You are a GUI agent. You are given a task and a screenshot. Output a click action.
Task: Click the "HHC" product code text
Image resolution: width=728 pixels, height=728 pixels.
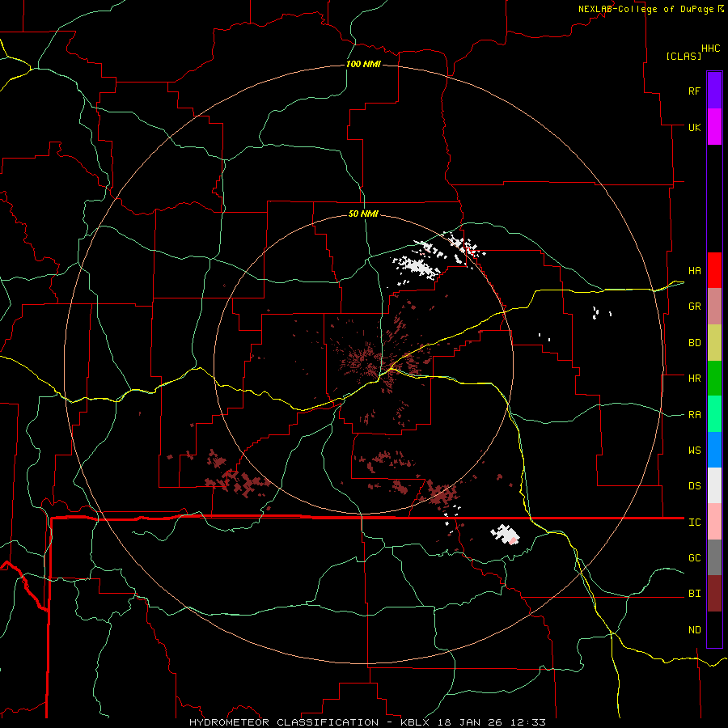710,49
